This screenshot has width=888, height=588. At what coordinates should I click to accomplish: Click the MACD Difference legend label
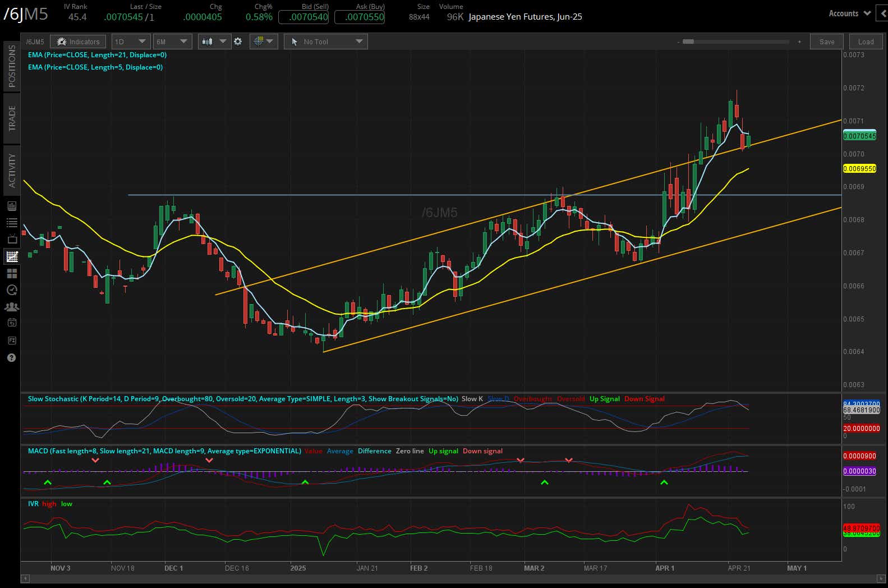[375, 451]
